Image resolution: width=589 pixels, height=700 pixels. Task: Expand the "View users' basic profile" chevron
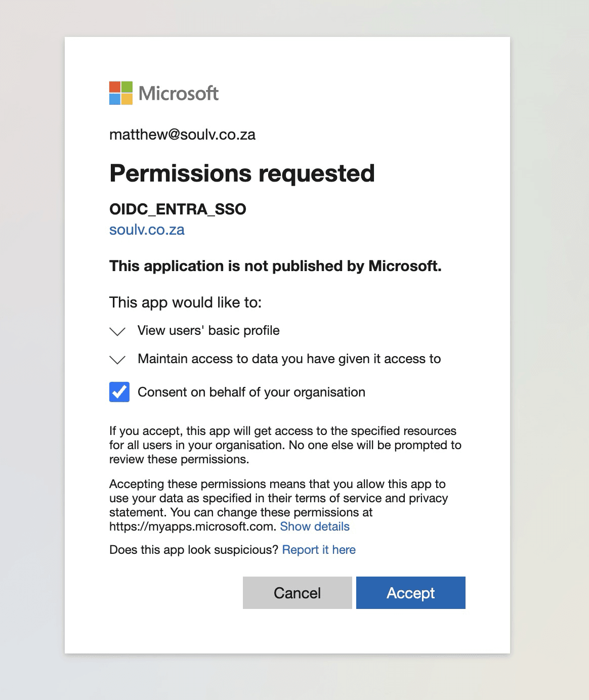(x=117, y=331)
